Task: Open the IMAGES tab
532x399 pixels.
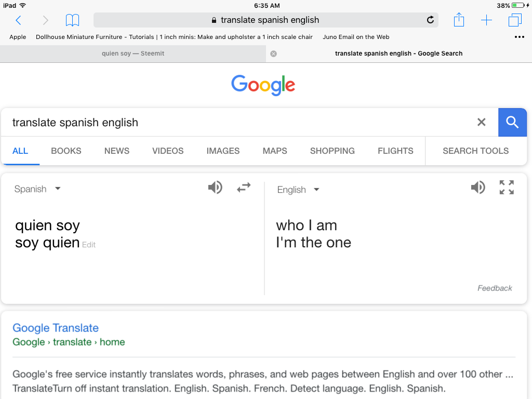Action: [223, 151]
